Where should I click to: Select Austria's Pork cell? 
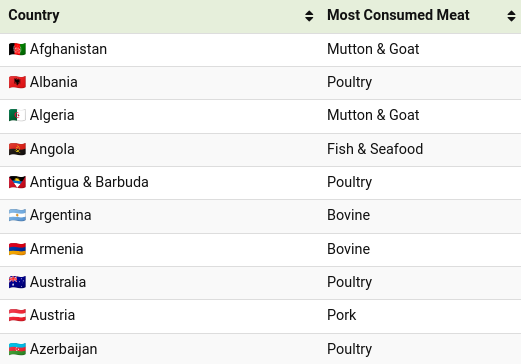point(420,316)
